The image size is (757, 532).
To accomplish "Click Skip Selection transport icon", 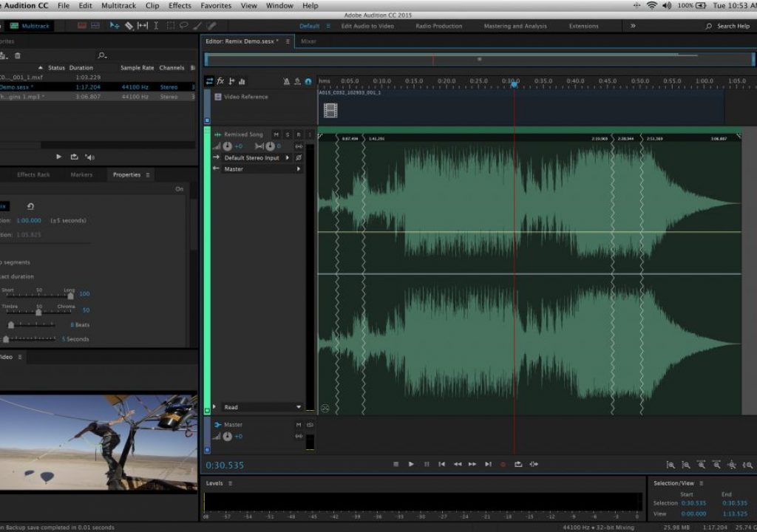I will 534,465.
